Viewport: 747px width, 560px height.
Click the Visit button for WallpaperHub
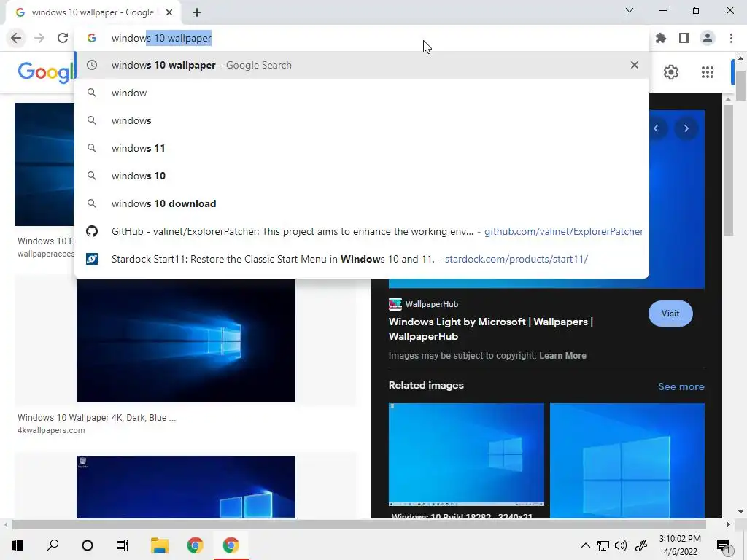[x=670, y=314]
